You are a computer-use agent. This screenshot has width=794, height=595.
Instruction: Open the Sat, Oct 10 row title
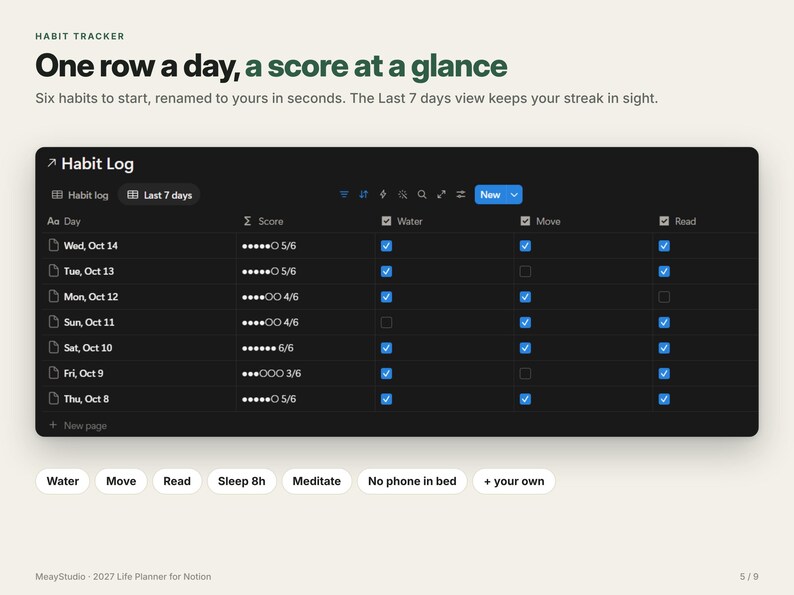pyautogui.click(x=88, y=348)
